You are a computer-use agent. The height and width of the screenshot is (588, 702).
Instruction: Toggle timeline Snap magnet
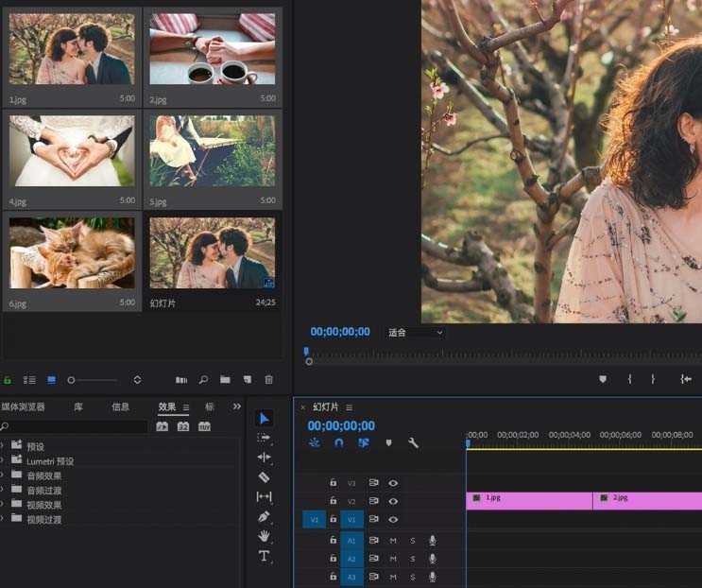[339, 443]
